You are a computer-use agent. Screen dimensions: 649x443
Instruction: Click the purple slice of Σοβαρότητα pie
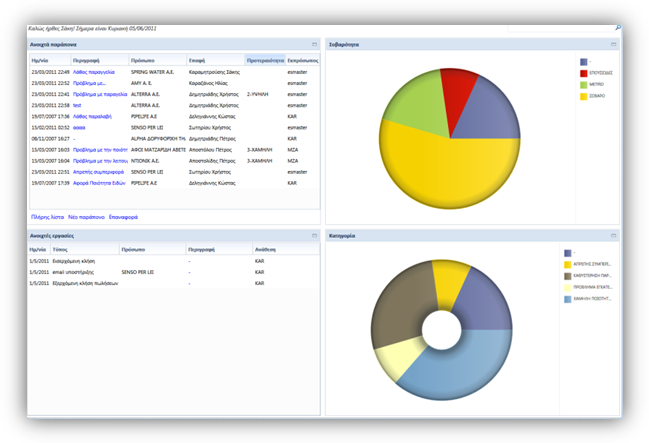pos(488,114)
